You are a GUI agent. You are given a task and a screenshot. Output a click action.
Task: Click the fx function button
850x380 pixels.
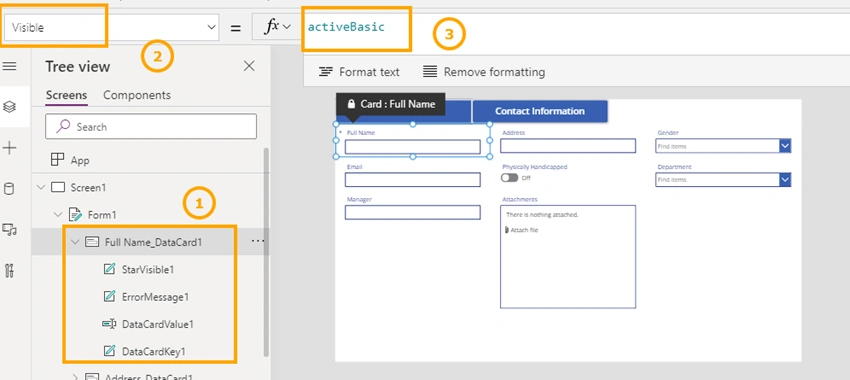[x=272, y=27]
